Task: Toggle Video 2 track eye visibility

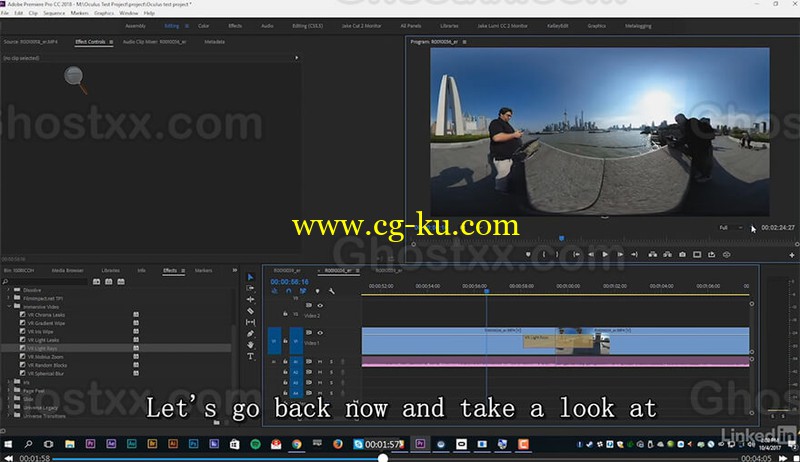Action: tap(320, 306)
